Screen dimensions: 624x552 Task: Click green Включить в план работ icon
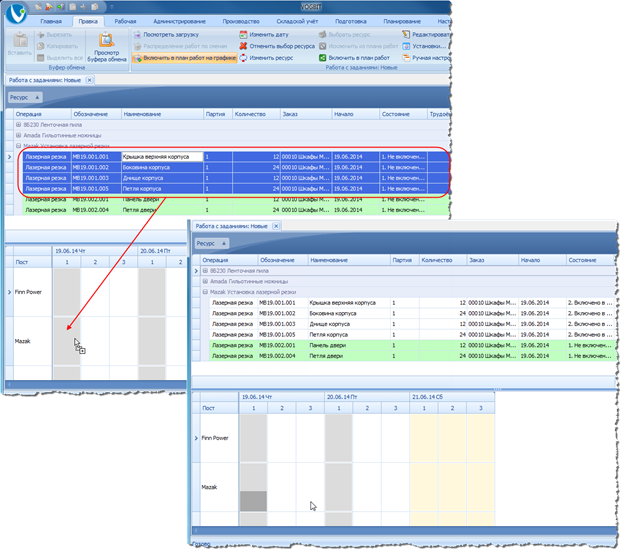coord(322,58)
